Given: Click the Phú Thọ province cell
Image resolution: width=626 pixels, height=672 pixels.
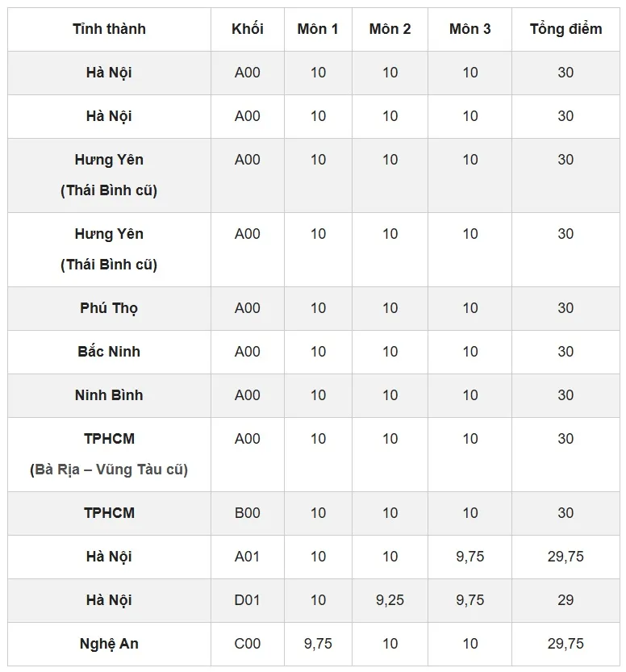Looking at the screenshot, I should (x=109, y=308).
